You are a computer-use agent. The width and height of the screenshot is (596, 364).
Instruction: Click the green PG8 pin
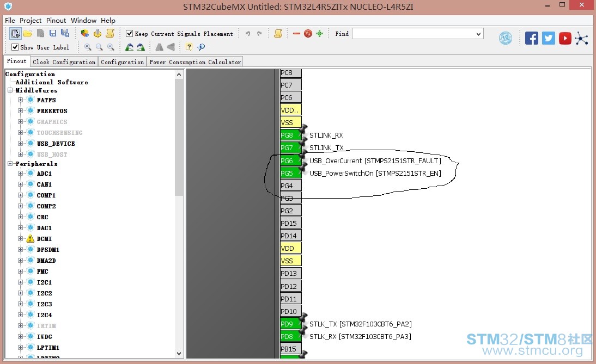point(291,135)
